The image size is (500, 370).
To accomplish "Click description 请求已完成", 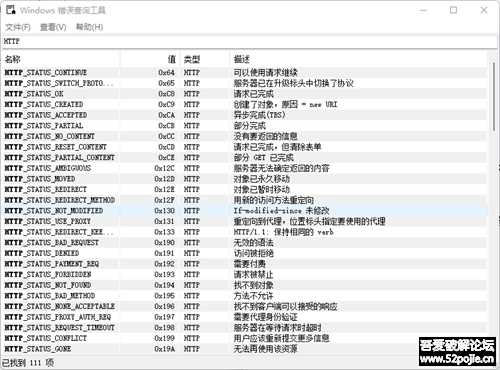I will 253,94.
